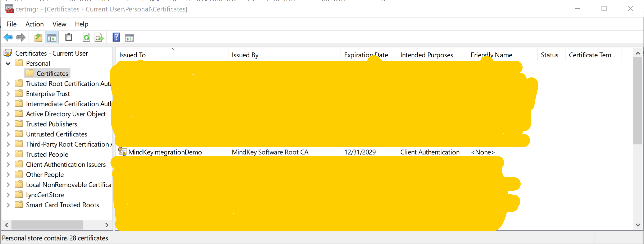Toggle Show/Hide Console Tree icon

52,38
